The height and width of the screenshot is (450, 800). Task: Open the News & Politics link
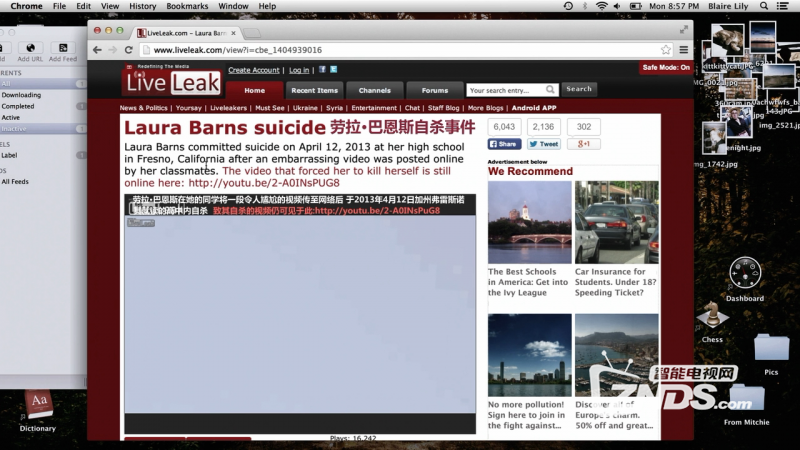click(x=143, y=108)
